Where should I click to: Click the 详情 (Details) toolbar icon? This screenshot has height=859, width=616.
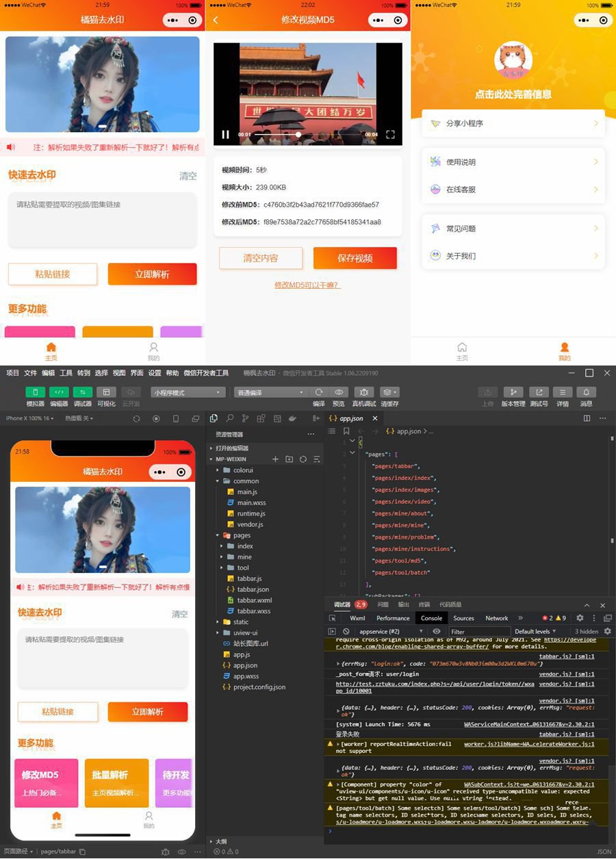coord(564,393)
